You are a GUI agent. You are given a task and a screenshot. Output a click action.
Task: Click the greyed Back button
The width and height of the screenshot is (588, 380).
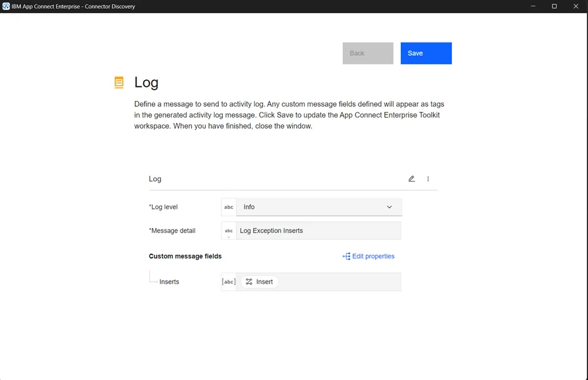(x=368, y=53)
